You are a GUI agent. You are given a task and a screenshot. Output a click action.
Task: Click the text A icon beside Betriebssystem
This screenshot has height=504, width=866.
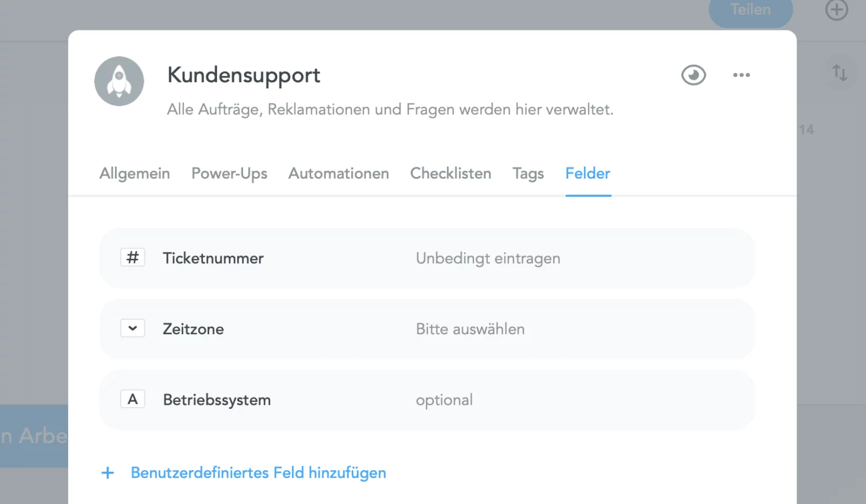[x=132, y=399]
